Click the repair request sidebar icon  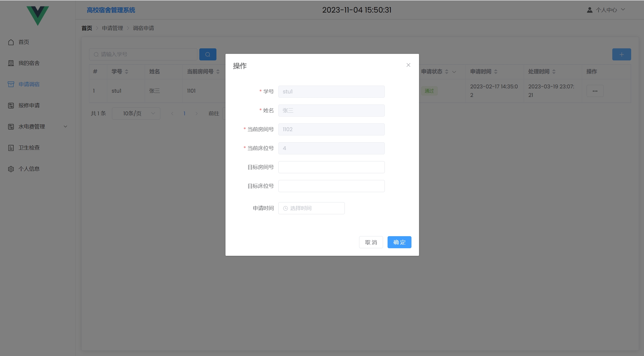(x=11, y=105)
